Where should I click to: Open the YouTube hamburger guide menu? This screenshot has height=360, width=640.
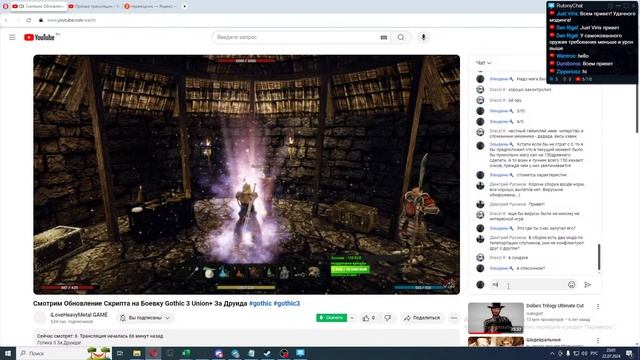[12, 37]
